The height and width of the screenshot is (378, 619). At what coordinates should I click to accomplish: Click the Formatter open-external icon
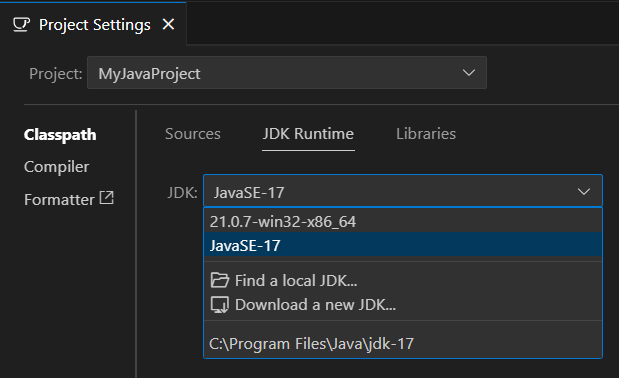click(x=107, y=198)
